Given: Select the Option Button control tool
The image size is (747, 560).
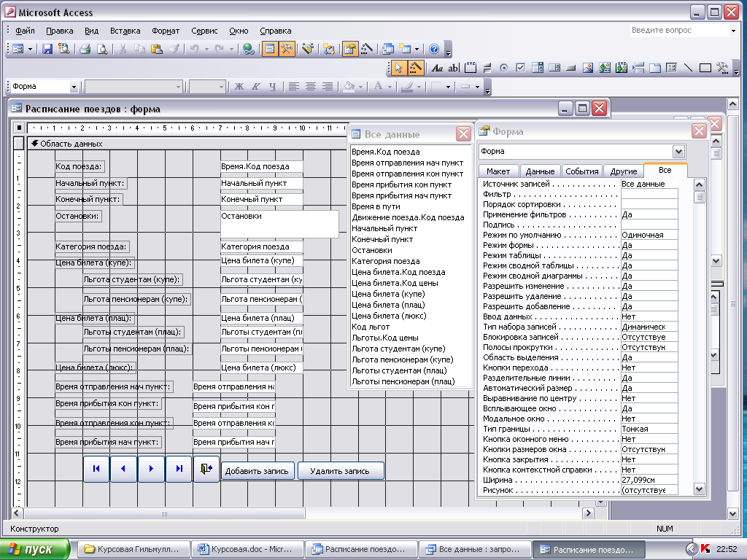Looking at the screenshot, I should pyautogui.click(x=503, y=68).
